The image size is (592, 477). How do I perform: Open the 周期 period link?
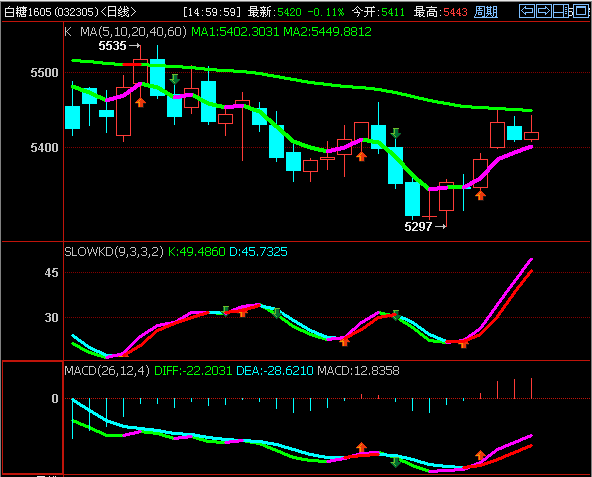(x=486, y=12)
